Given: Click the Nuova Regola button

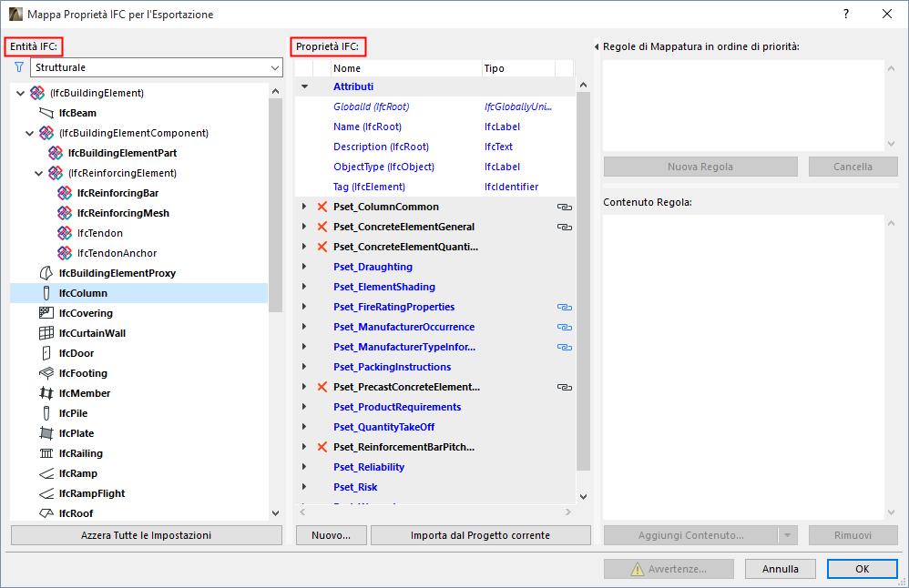Looking at the screenshot, I should tap(700, 167).
